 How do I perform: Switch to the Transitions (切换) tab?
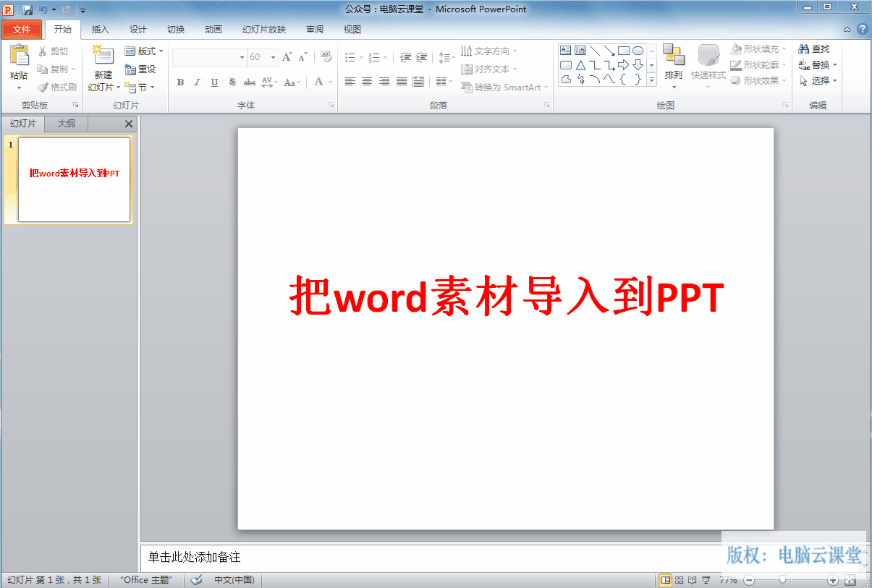(176, 30)
